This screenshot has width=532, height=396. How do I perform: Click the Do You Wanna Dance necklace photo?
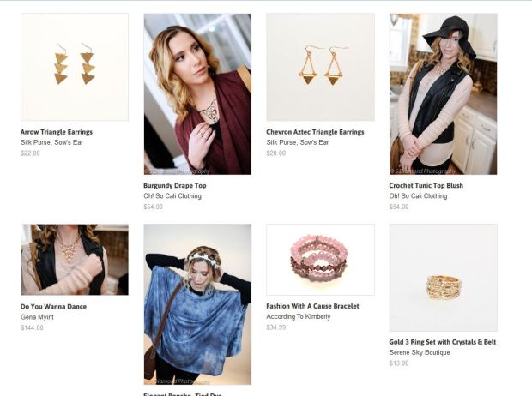coord(75,260)
